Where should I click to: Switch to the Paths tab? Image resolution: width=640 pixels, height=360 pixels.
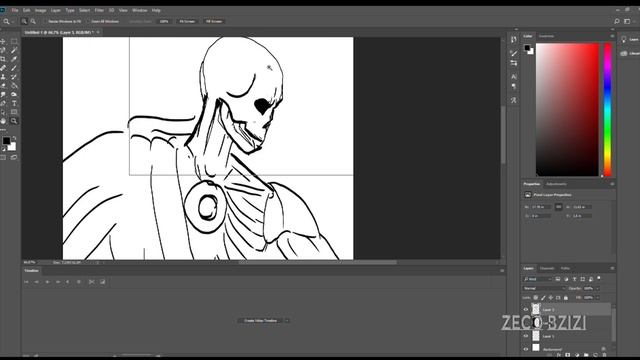click(x=565, y=268)
